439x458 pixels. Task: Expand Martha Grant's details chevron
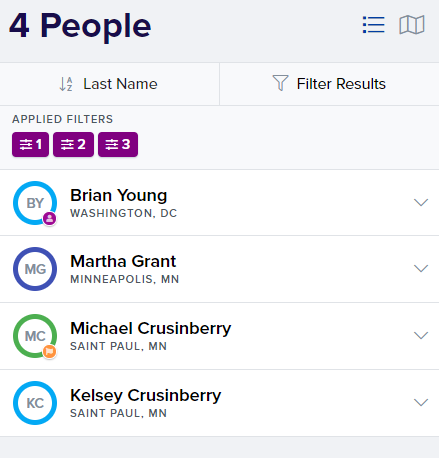(x=421, y=268)
